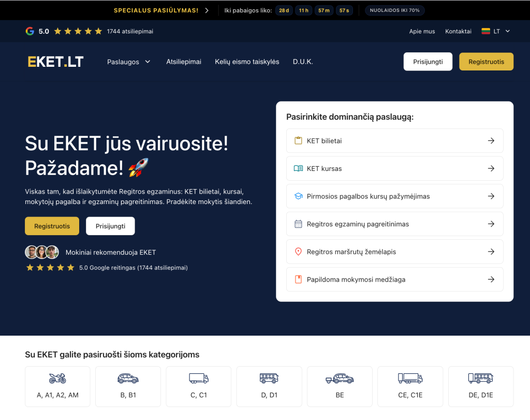
Task: Select the KET bilietai service option
Action: (x=394, y=141)
